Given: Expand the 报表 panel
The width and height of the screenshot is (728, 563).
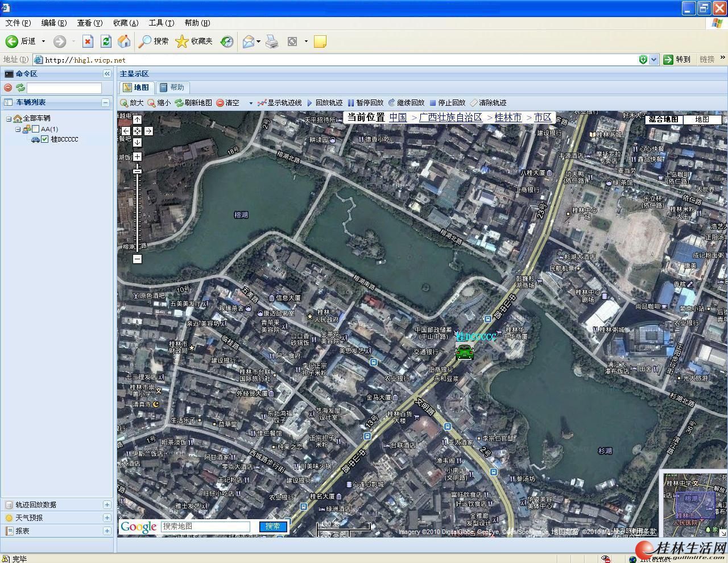Looking at the screenshot, I should click(x=106, y=531).
